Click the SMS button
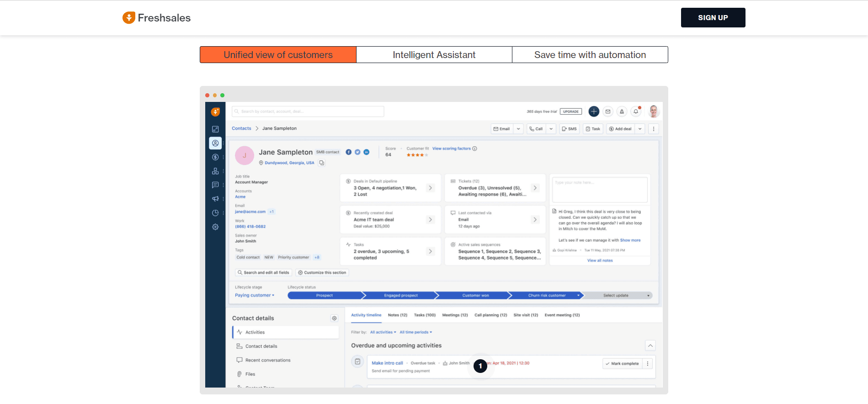The image size is (868, 404). (570, 129)
